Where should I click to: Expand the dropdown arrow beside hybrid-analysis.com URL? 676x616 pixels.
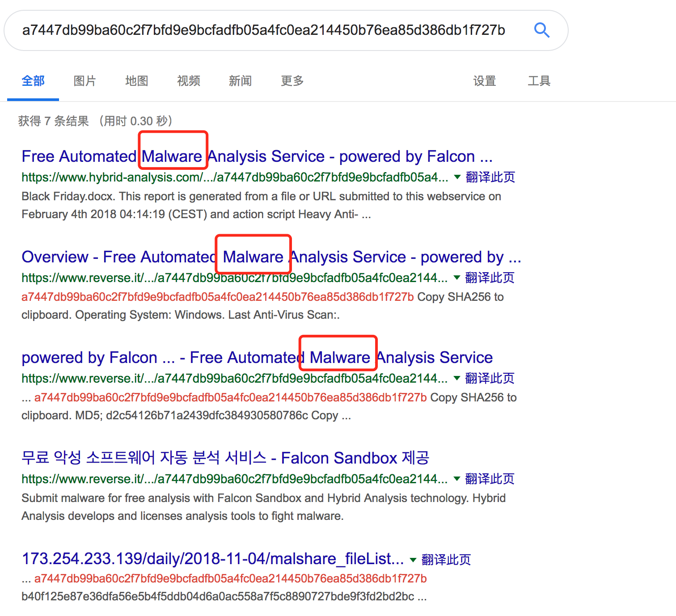456,177
